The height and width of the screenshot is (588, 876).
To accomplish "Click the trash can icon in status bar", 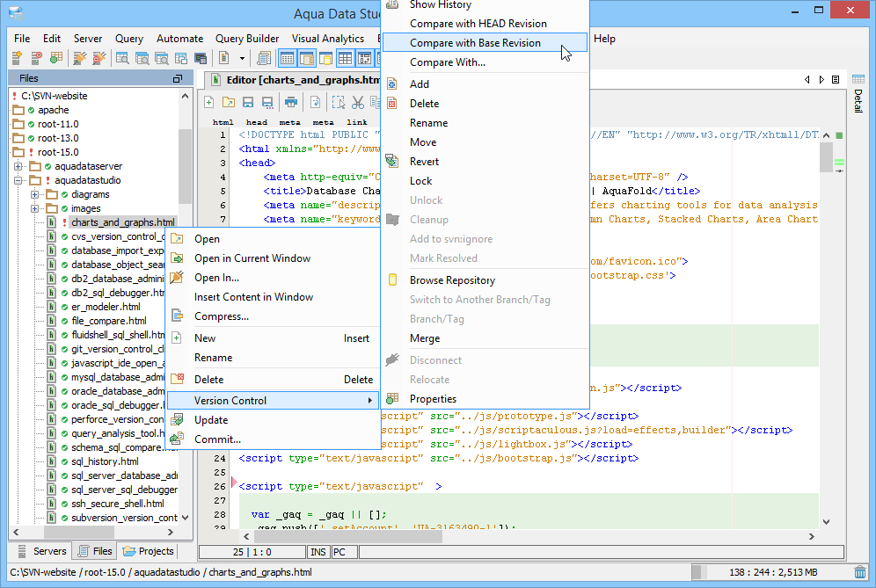I will click(860, 572).
